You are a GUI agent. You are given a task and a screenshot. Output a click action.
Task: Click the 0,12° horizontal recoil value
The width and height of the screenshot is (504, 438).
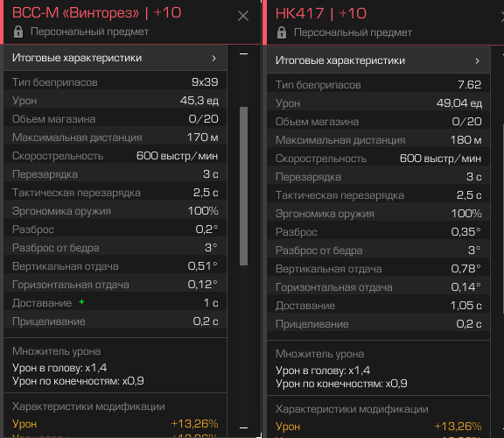[202, 285]
